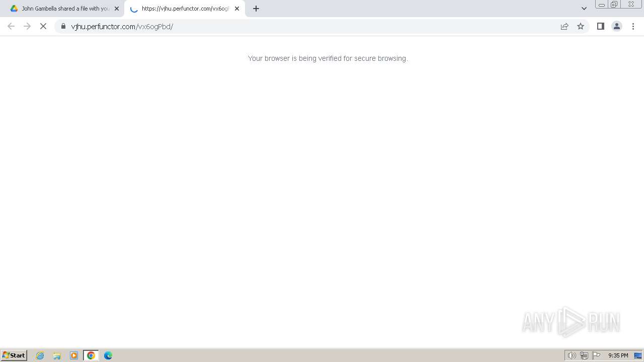Image resolution: width=644 pixels, height=362 pixels.
Task: Click the browser verification message text
Action: [x=328, y=58]
